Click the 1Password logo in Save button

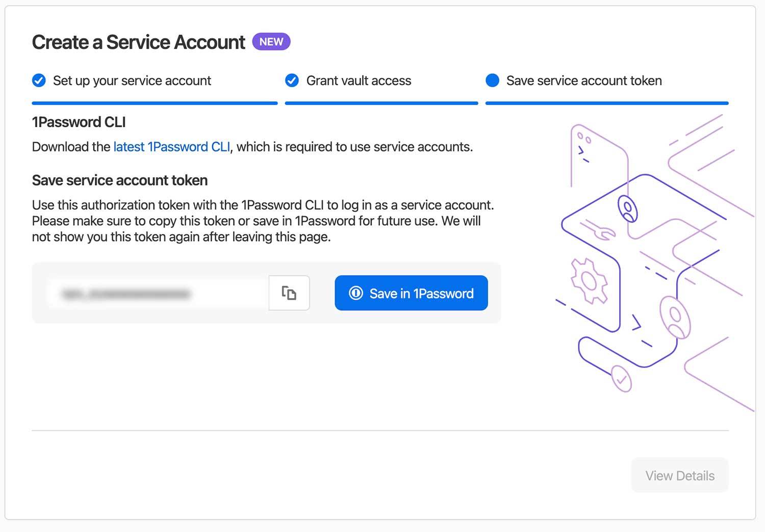pos(356,293)
